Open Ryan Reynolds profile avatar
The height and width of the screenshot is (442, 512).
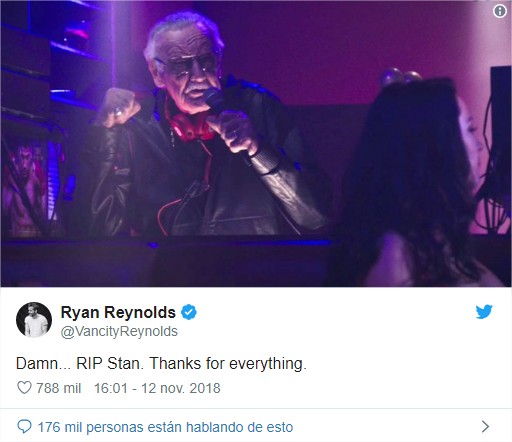[x=34, y=320]
